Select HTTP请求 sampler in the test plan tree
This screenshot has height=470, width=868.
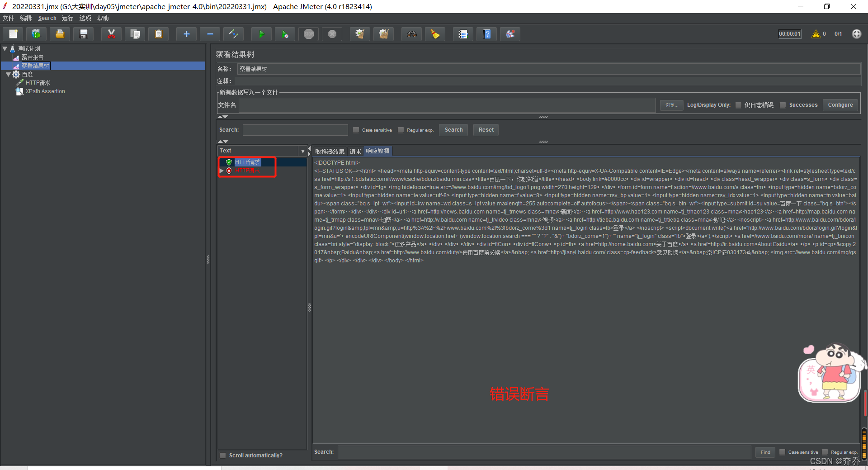(38, 83)
